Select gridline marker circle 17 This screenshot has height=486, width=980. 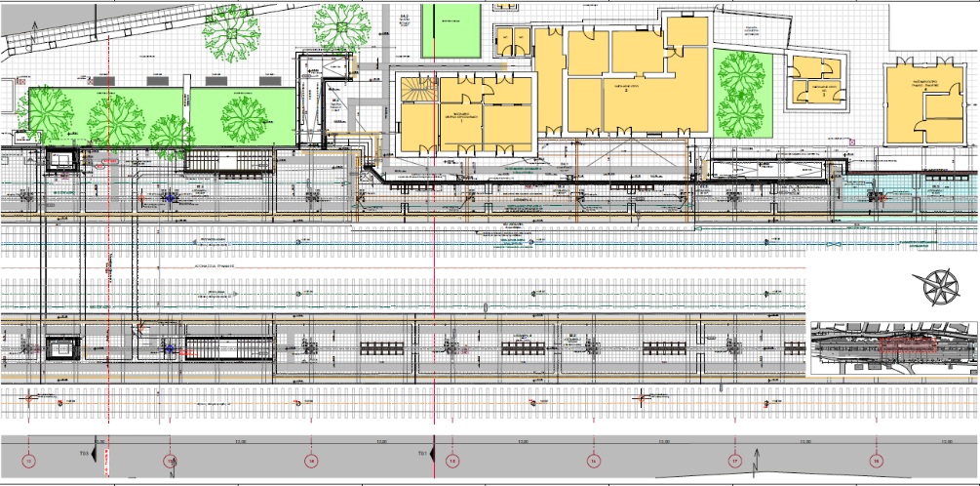pyautogui.click(x=735, y=461)
